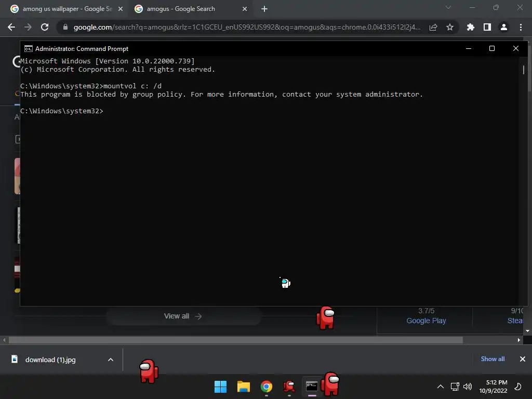Open the Command Prompt system menu icon

point(29,49)
